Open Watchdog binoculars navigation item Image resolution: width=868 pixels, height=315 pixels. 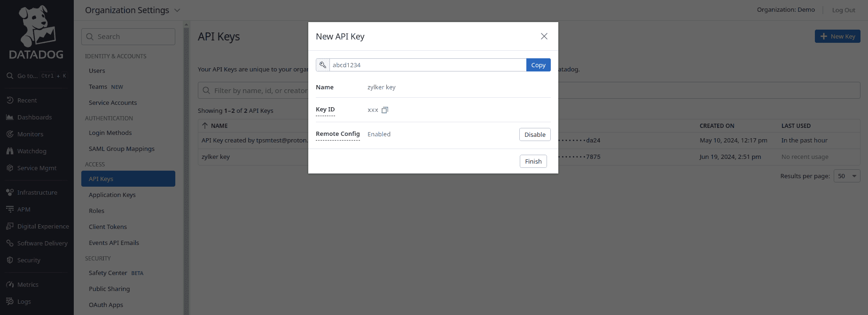tap(31, 151)
